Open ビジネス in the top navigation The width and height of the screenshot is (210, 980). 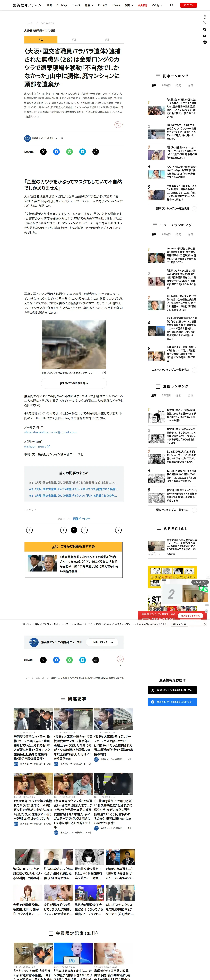(x=103, y=5)
